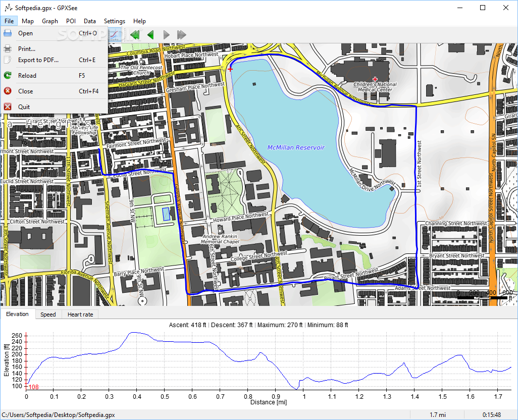518x420 pixels.
Task: Choose Print... from the File menu
Action: click(x=55, y=49)
